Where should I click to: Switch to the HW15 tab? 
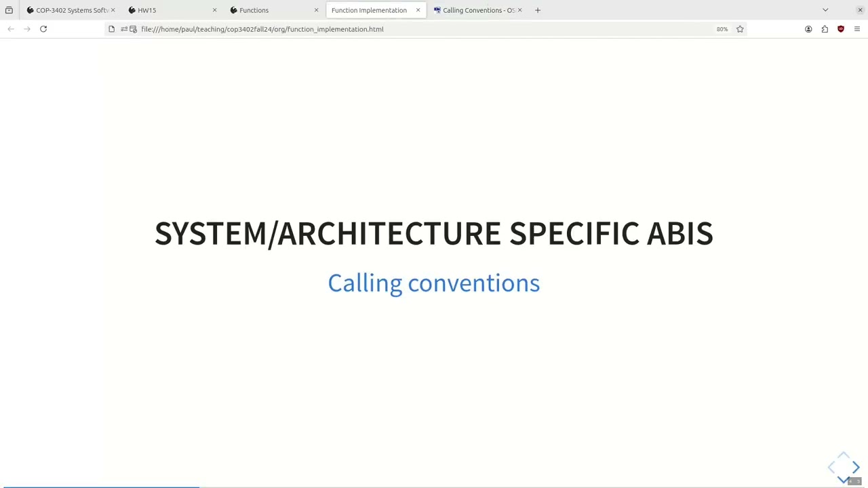click(172, 10)
